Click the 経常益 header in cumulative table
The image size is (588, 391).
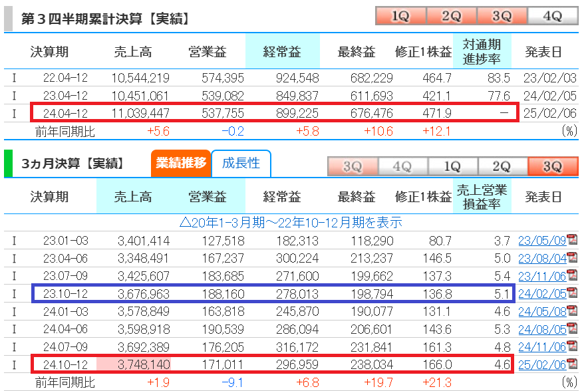[283, 51]
